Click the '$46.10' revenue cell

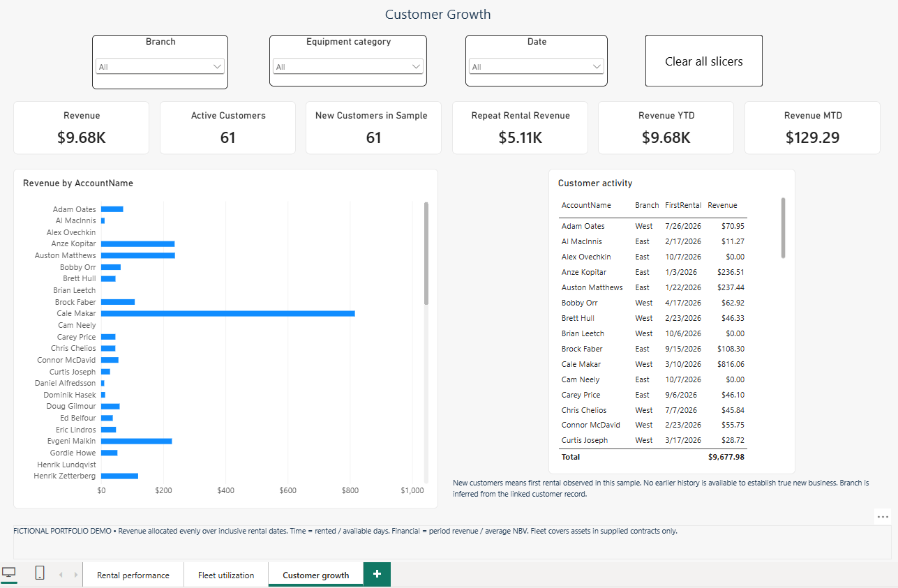coord(733,395)
